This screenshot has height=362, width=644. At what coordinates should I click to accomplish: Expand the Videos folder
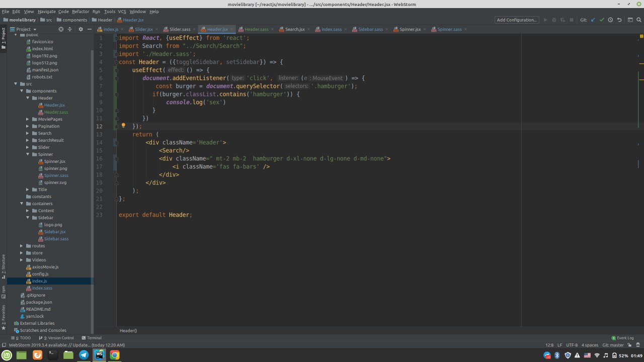tap(22, 260)
